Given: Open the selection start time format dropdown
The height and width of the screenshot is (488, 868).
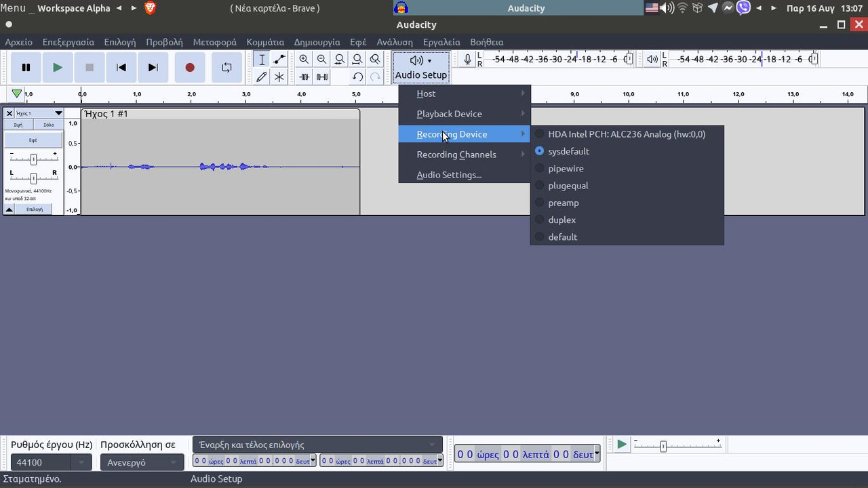Looking at the screenshot, I should coord(313,461).
